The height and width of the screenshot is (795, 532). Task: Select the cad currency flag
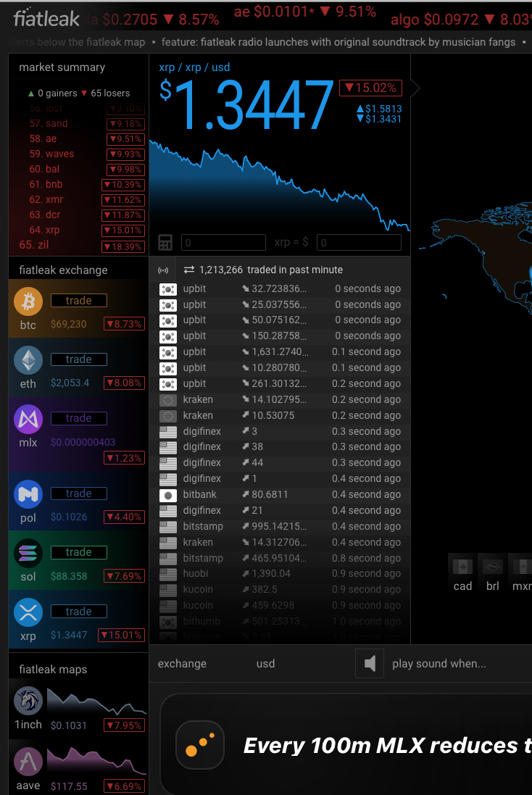click(x=462, y=567)
